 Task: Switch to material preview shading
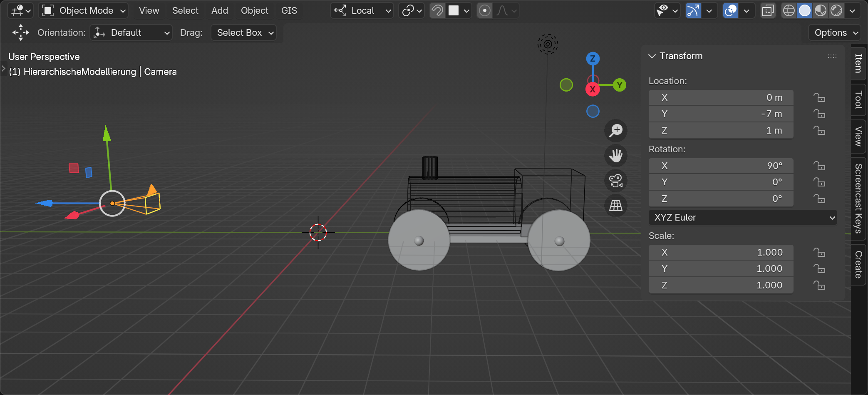click(821, 11)
